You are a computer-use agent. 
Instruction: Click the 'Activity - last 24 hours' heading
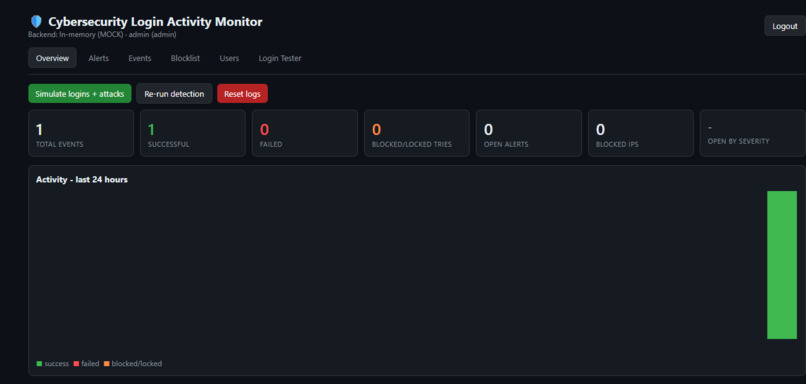(82, 179)
